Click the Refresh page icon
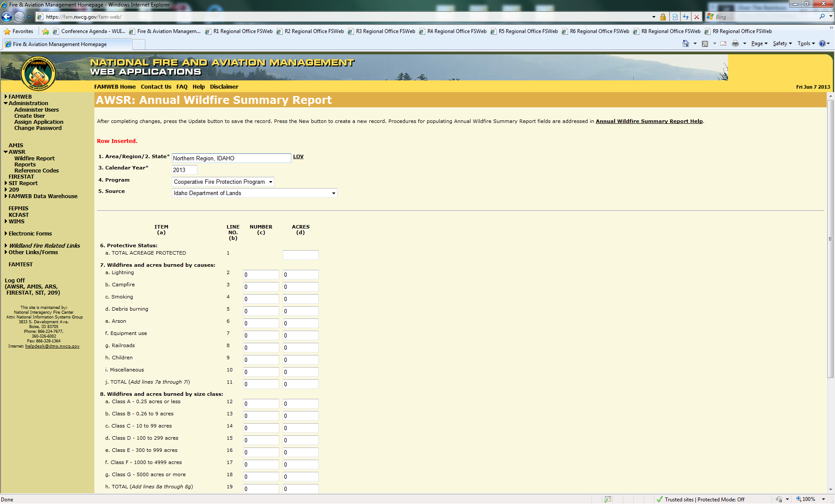The width and height of the screenshot is (835, 504). (x=686, y=17)
